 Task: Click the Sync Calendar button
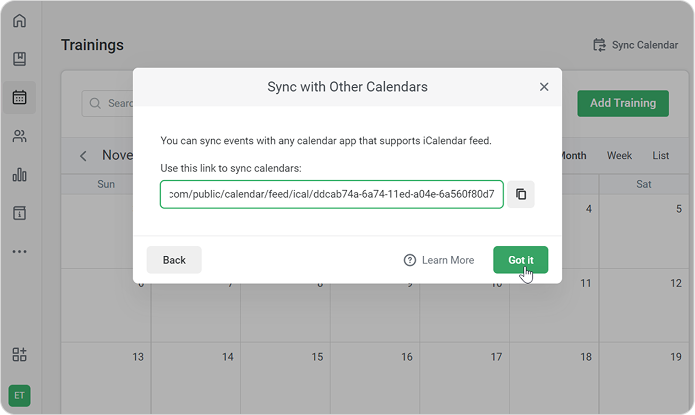point(635,45)
